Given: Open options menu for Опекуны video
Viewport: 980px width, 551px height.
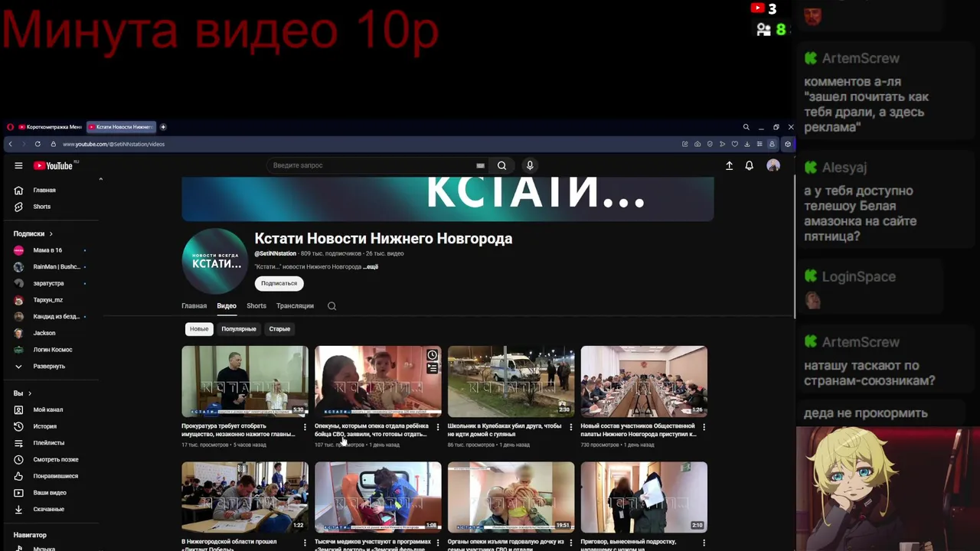Looking at the screenshot, I should pyautogui.click(x=438, y=427).
